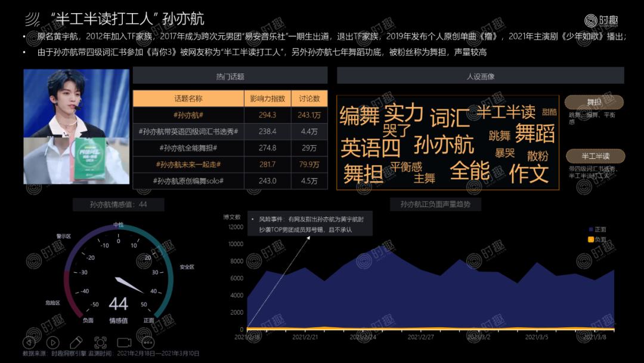Click the three-dot record icon in bottom toolbar

click(148, 343)
